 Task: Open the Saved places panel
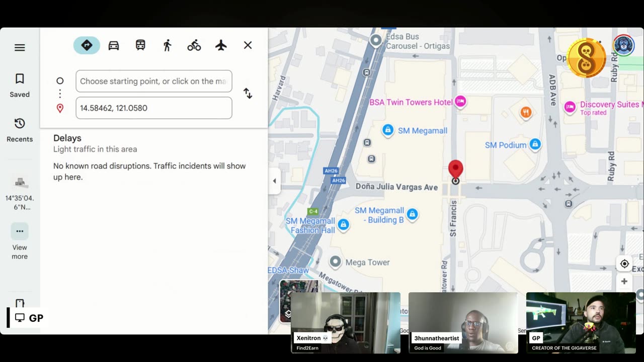coord(20,85)
